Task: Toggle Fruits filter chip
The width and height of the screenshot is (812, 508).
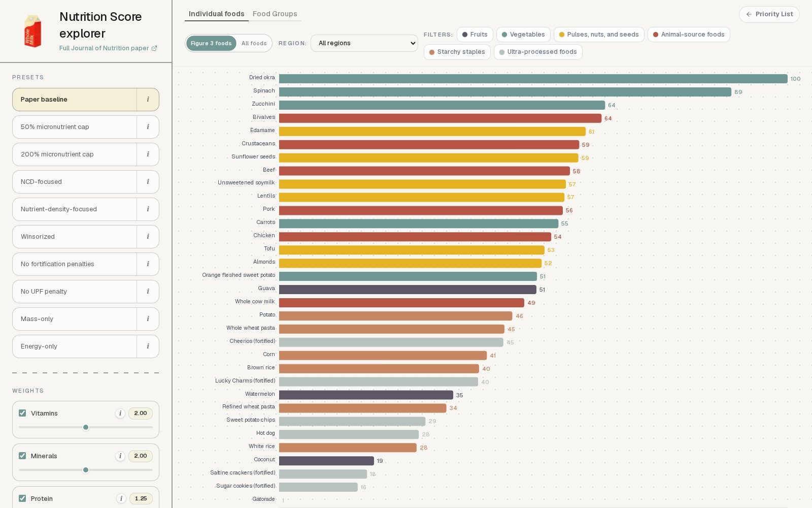Action: pyautogui.click(x=475, y=35)
